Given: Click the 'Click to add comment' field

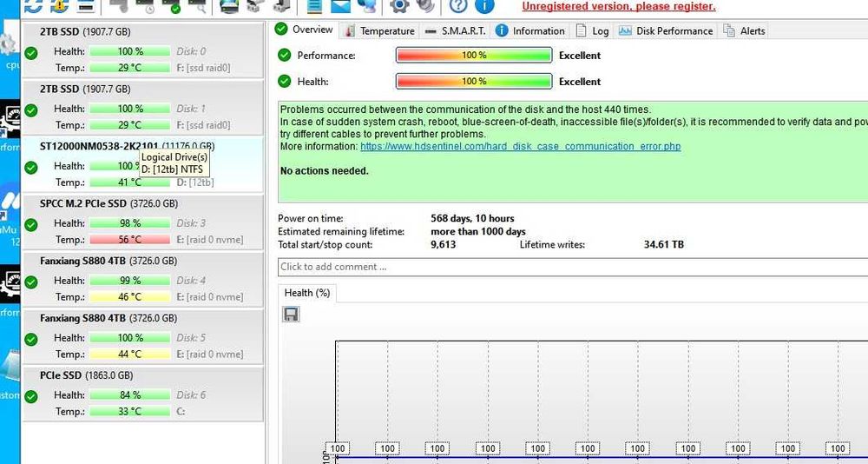Looking at the screenshot, I should (x=573, y=267).
